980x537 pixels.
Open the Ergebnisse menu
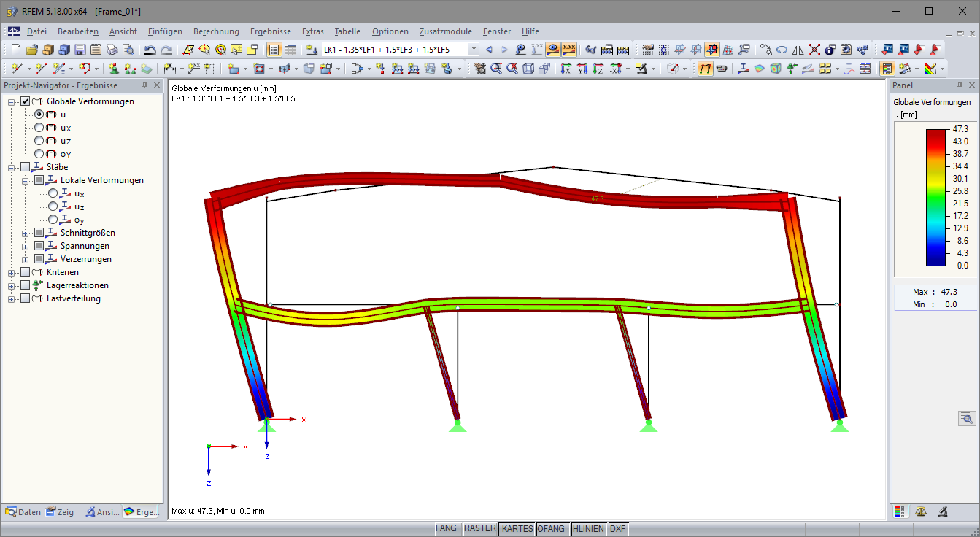click(271, 31)
